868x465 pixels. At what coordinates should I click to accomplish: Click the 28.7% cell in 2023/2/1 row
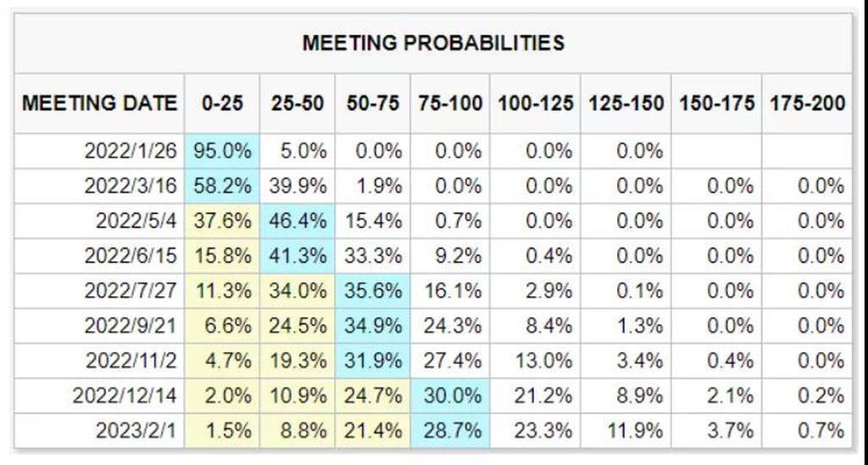tap(450, 430)
